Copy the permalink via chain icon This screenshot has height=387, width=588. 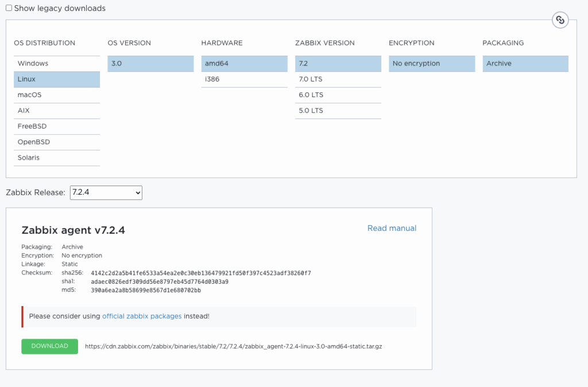[x=560, y=20]
